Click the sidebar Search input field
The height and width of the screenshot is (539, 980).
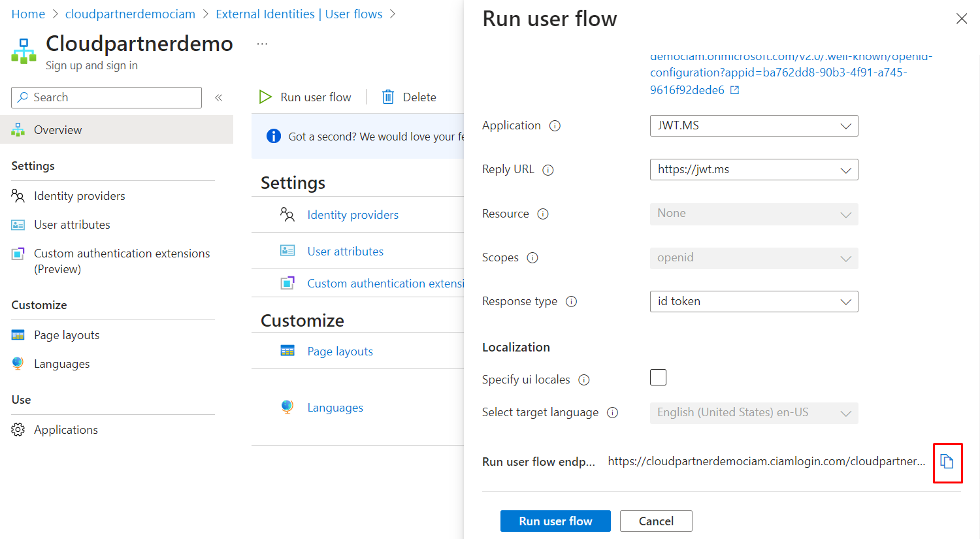(x=111, y=98)
